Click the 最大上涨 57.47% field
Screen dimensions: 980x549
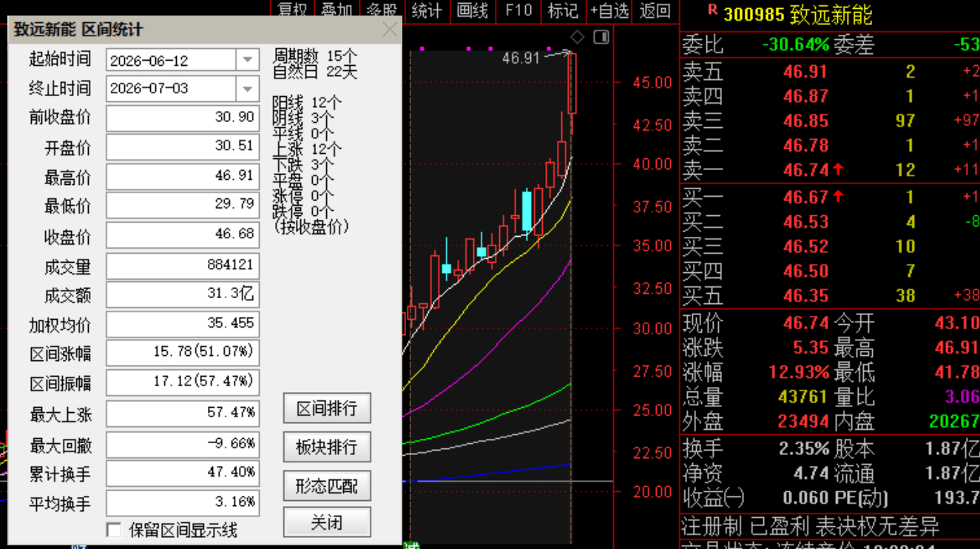click(x=183, y=414)
